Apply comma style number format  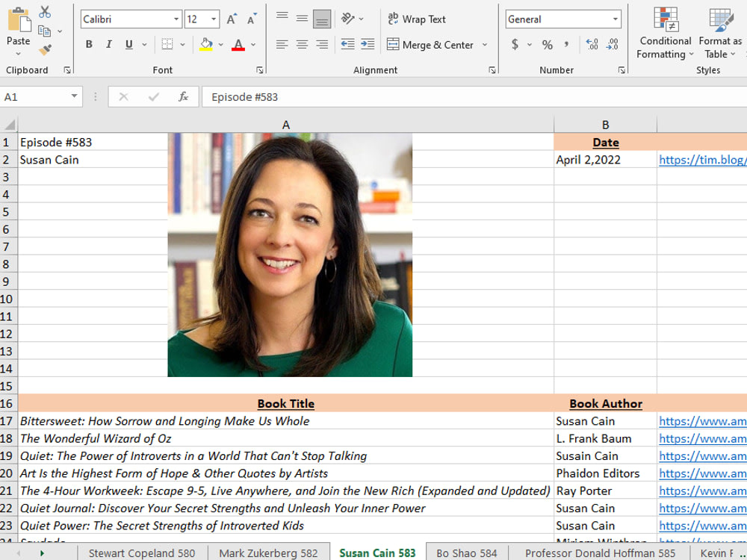coord(566,45)
